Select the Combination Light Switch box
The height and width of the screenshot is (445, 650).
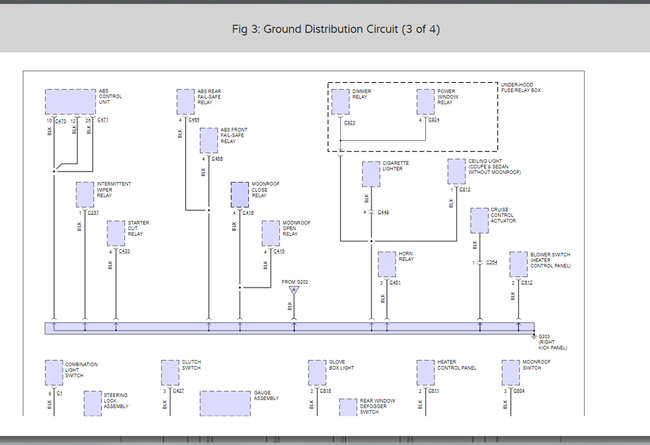[55, 373]
